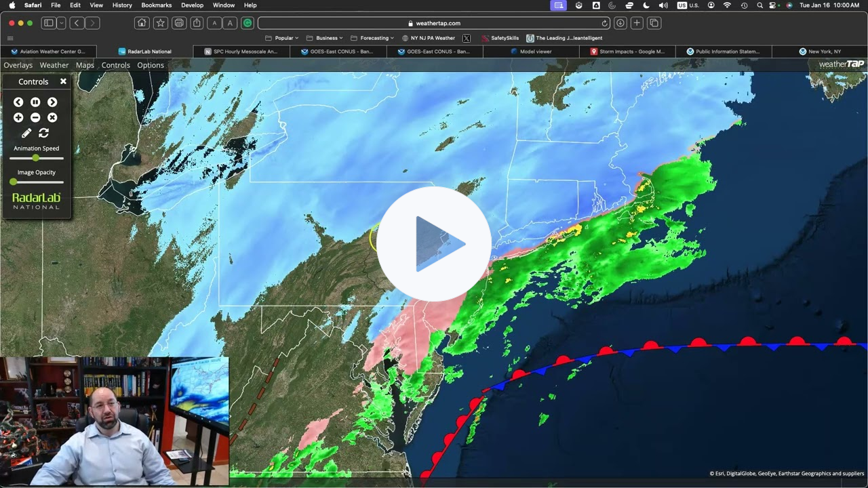Zoom in using the plus icon
Screen dimensions: 868x488
coord(18,117)
